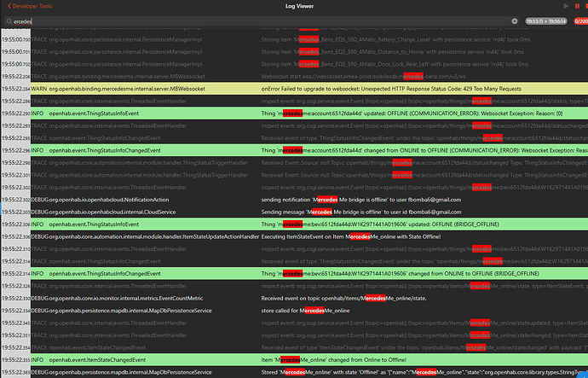This screenshot has width=588, height=378.
Task: Click the "Stored 'MercedesMe_online' with state" message
Action: pos(424,372)
